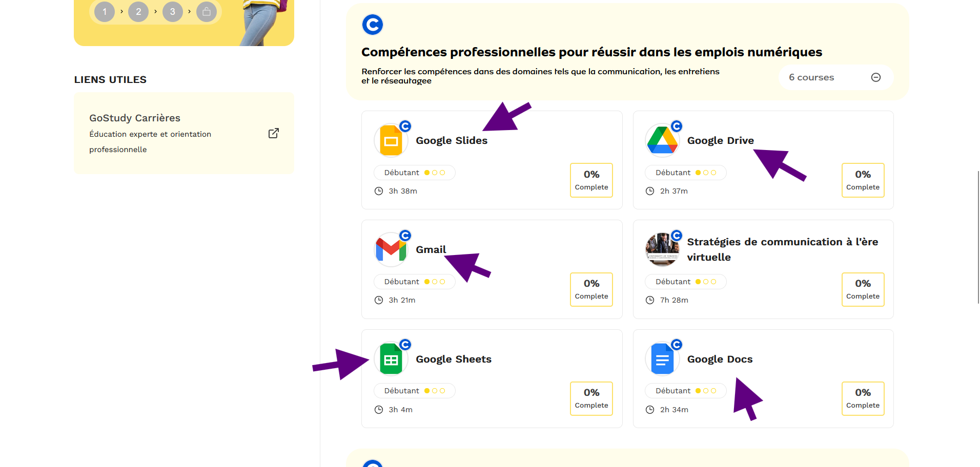Click the Coursera C badge above the section title
The image size is (980, 467).
pyautogui.click(x=373, y=24)
